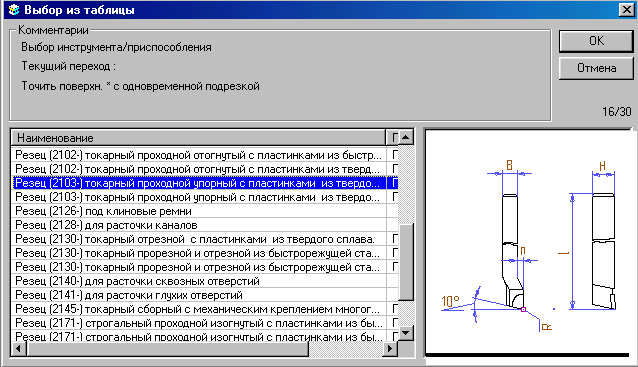Click the dialog title bar app icon
Viewport: 638px width, 367px height.
pos(14,10)
